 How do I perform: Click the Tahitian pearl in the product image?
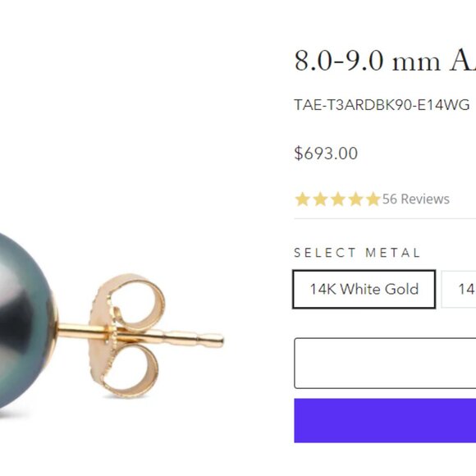point(25,322)
